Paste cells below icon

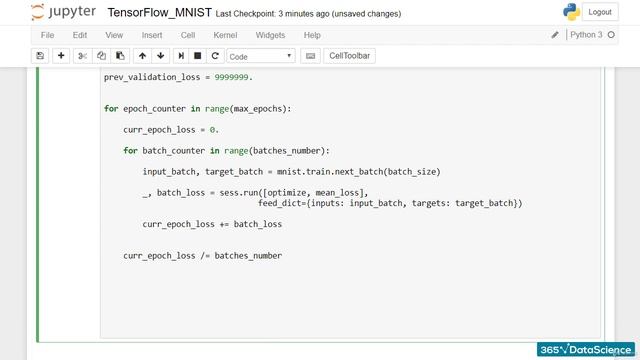[x=120, y=56]
